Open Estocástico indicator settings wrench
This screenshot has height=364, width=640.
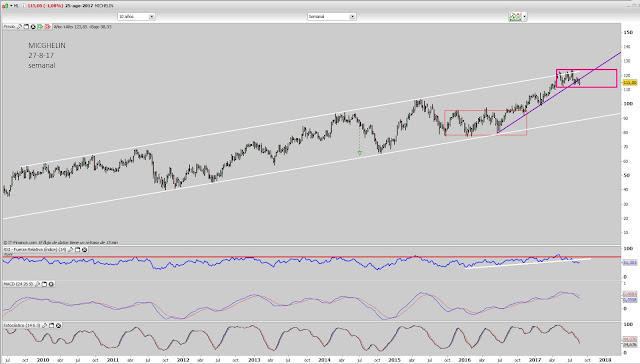click(x=45, y=325)
